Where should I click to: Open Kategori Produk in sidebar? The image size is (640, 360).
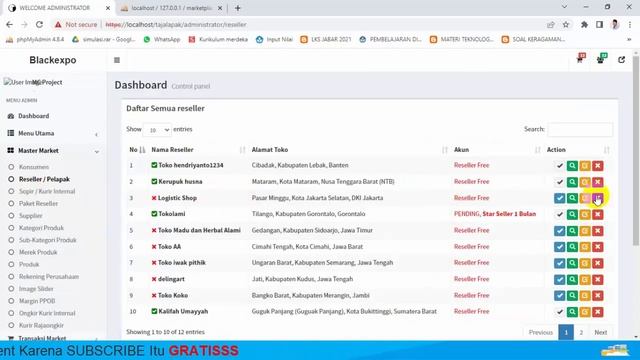pyautogui.click(x=41, y=228)
